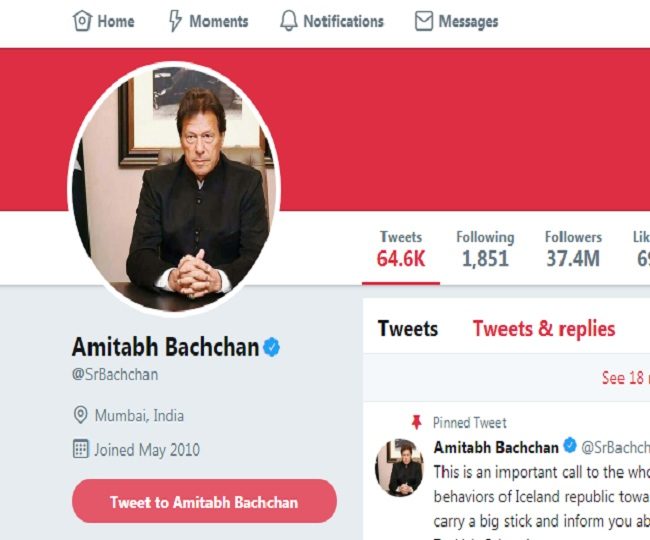
Task: Click the location pin icon near Mumbai
Action: pyautogui.click(x=81, y=415)
